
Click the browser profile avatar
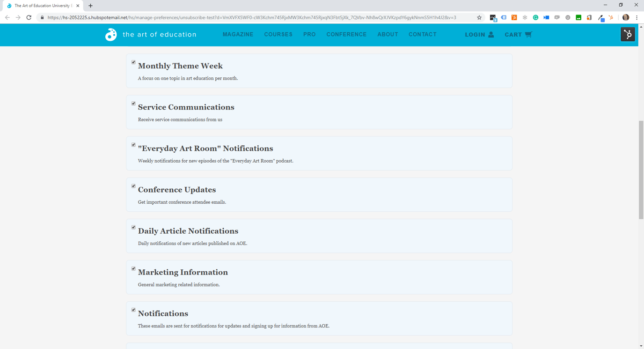point(626,17)
